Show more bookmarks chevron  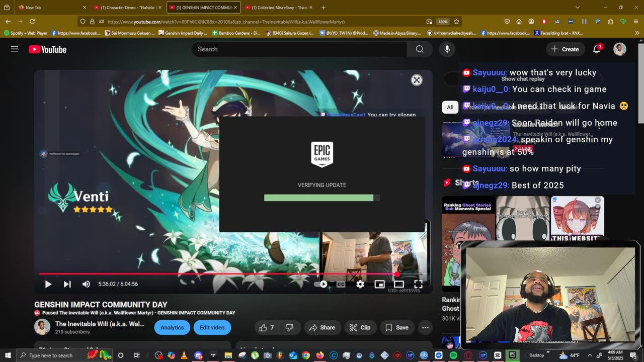[637, 33]
